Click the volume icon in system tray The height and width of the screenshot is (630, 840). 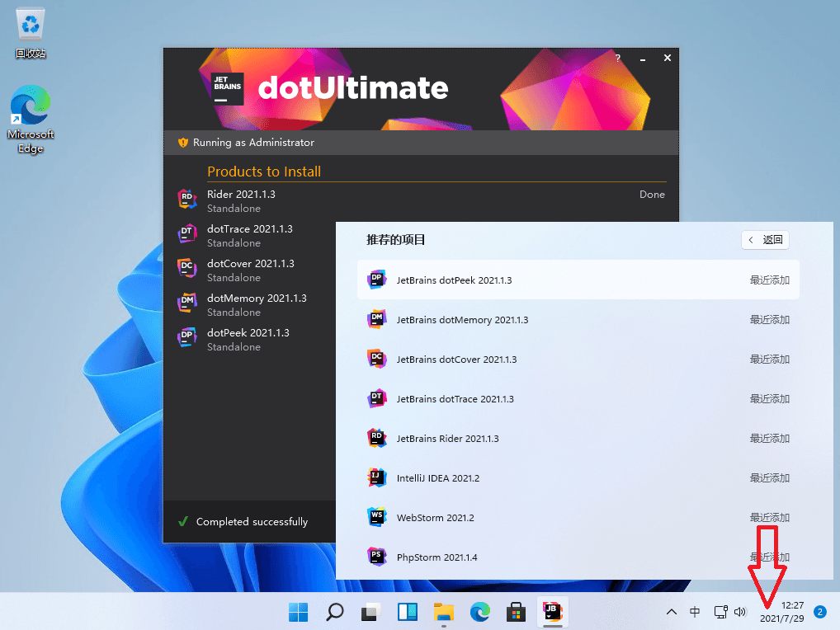pyautogui.click(x=740, y=612)
